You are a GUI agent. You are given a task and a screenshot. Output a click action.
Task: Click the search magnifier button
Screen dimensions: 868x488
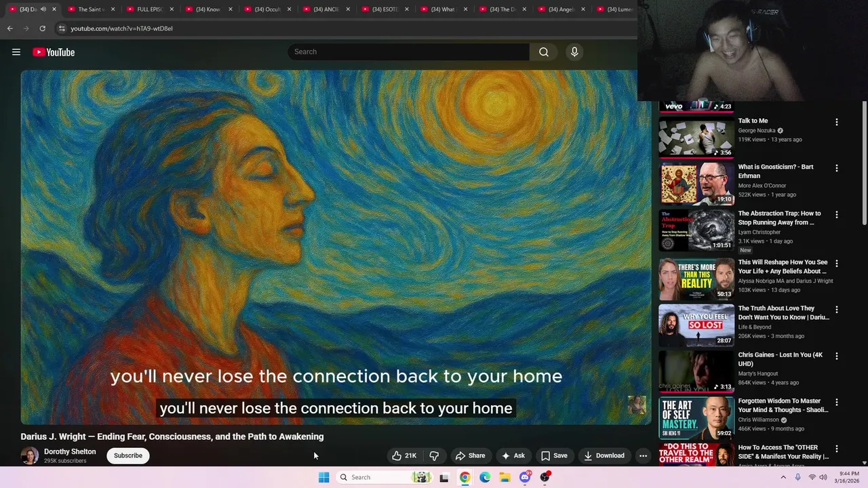(544, 52)
